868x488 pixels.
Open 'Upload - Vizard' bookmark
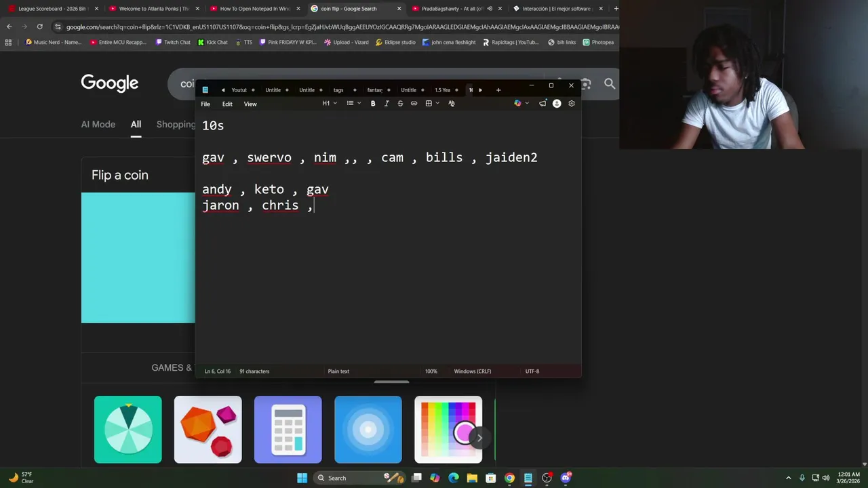point(347,42)
